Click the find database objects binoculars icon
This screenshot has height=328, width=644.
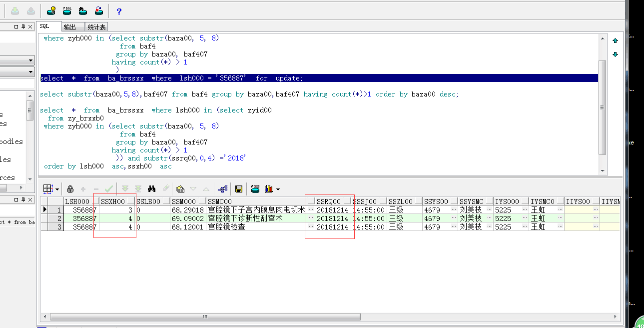(x=83, y=10)
